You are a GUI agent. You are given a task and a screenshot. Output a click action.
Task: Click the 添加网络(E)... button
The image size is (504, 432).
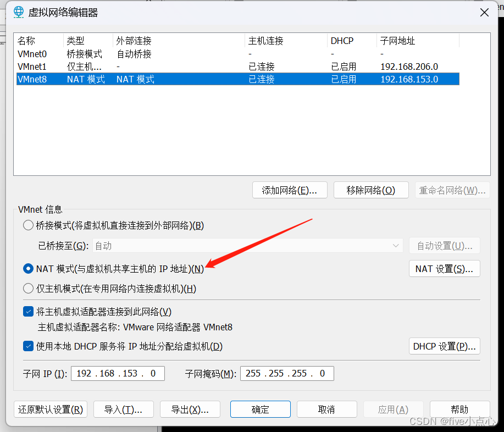tap(290, 190)
